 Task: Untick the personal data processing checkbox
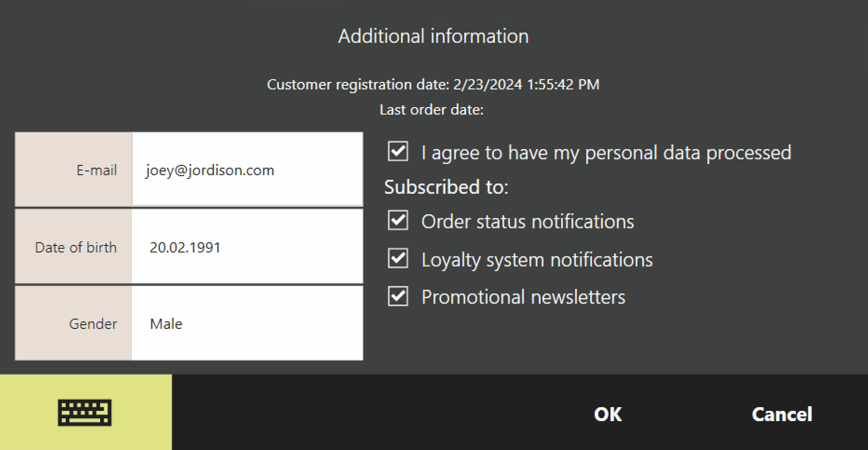tap(398, 151)
